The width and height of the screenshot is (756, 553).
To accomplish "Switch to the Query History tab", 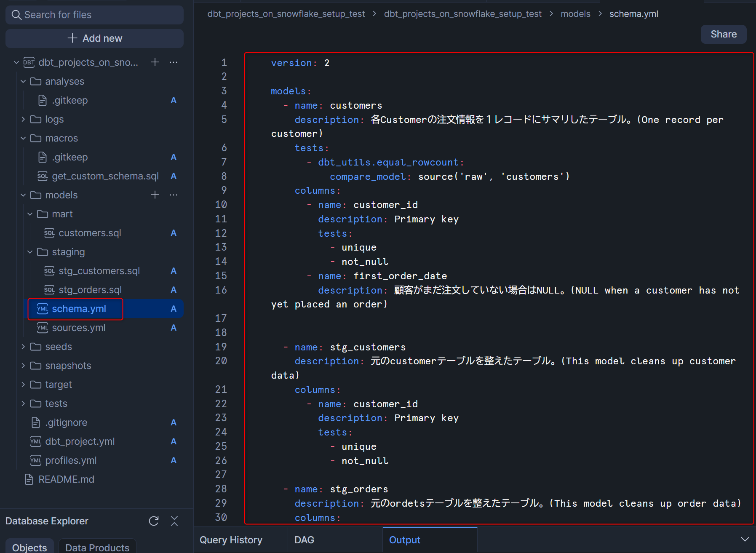I will pyautogui.click(x=231, y=540).
